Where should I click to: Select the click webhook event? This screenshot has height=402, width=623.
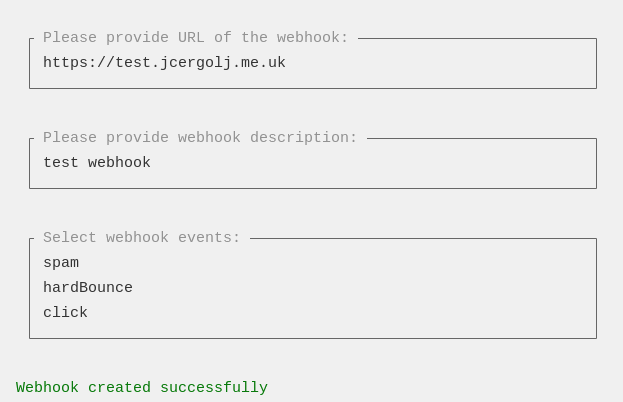coord(65,312)
